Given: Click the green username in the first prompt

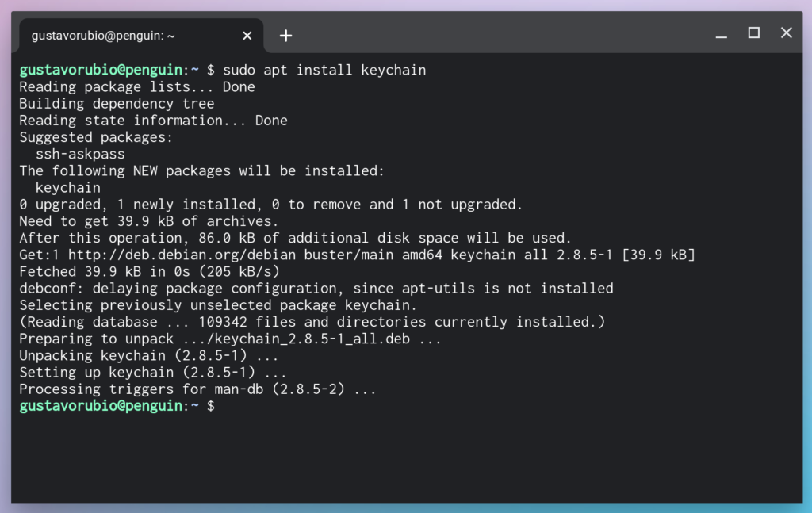Looking at the screenshot, I should tap(101, 70).
